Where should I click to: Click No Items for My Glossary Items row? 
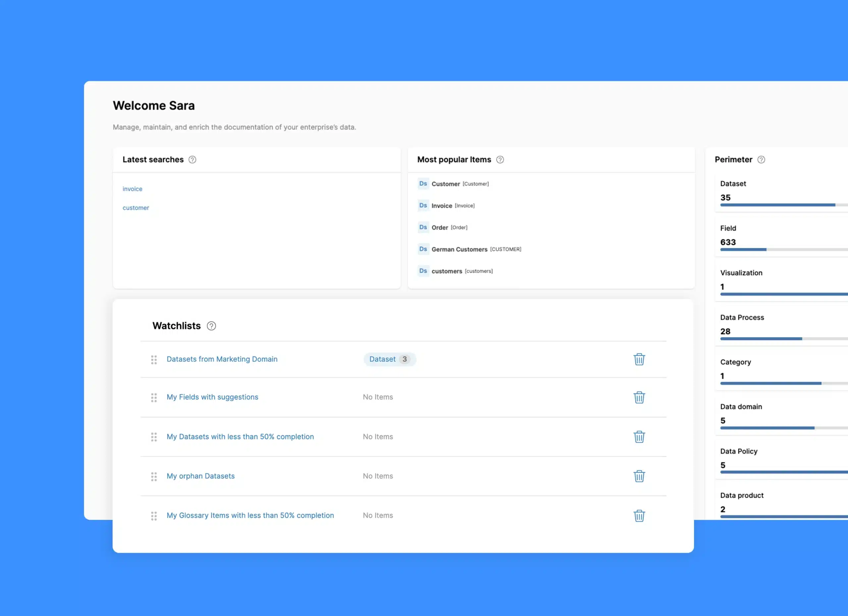(378, 515)
